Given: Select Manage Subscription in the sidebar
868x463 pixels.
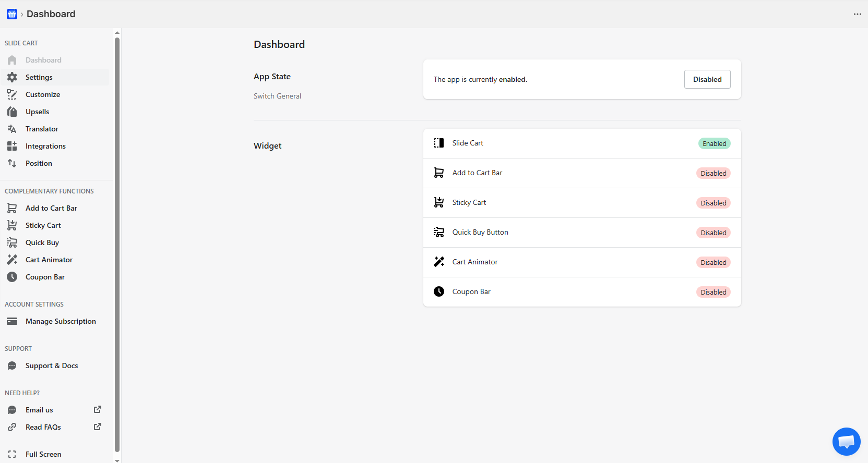Looking at the screenshot, I should coord(61,321).
